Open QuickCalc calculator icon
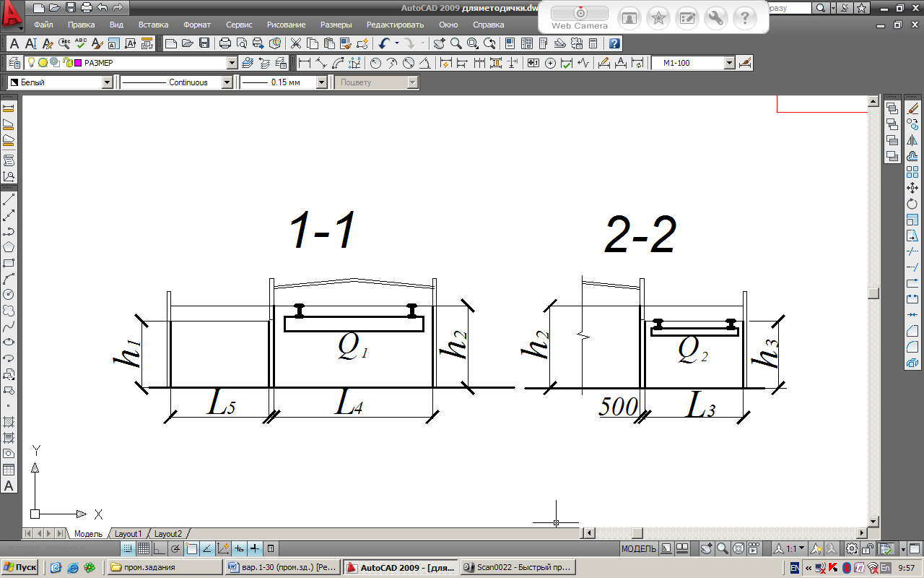Screen dimensions: 924x578 point(593,43)
